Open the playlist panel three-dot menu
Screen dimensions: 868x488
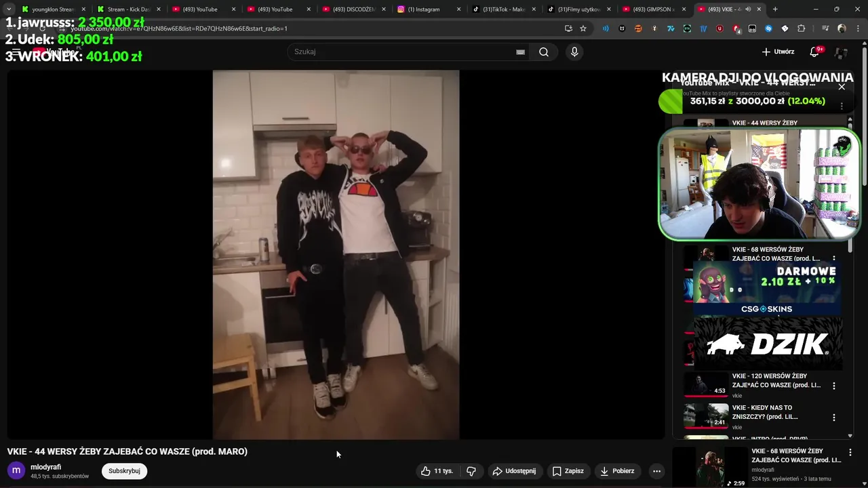coord(842,106)
